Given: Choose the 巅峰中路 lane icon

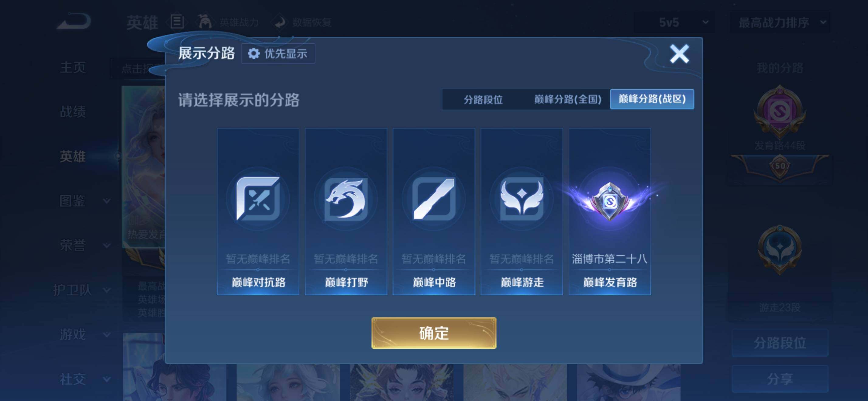Looking at the screenshot, I should pyautogui.click(x=434, y=199).
